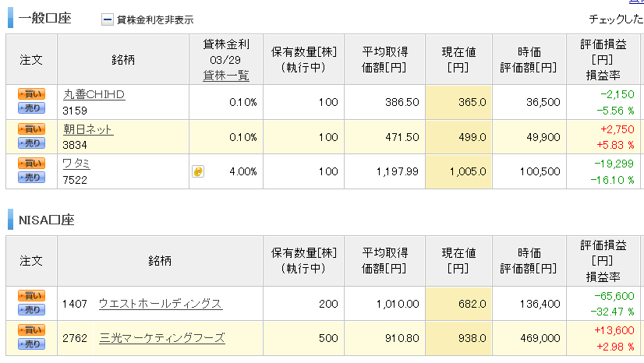Open the ワタミ stock link
The height and width of the screenshot is (363, 644).
(x=76, y=164)
